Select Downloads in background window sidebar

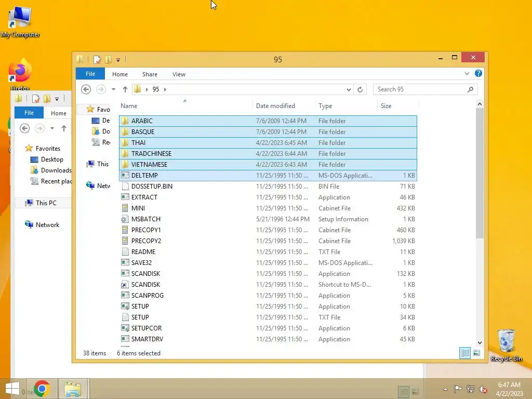pyautogui.click(x=51, y=170)
